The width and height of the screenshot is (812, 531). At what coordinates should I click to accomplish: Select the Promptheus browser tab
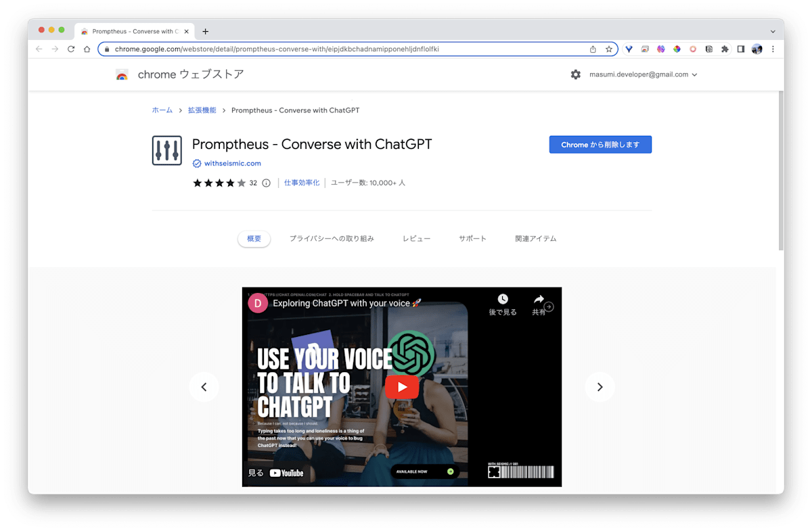[134, 31]
